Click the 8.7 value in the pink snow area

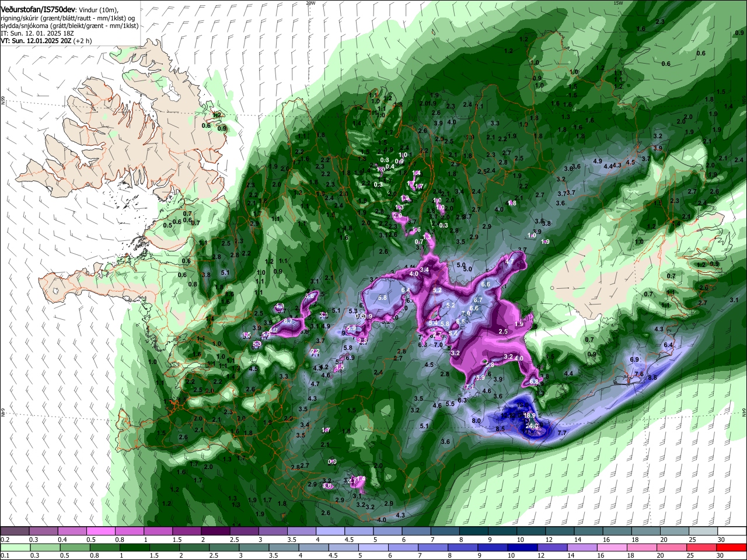[x=288, y=321]
